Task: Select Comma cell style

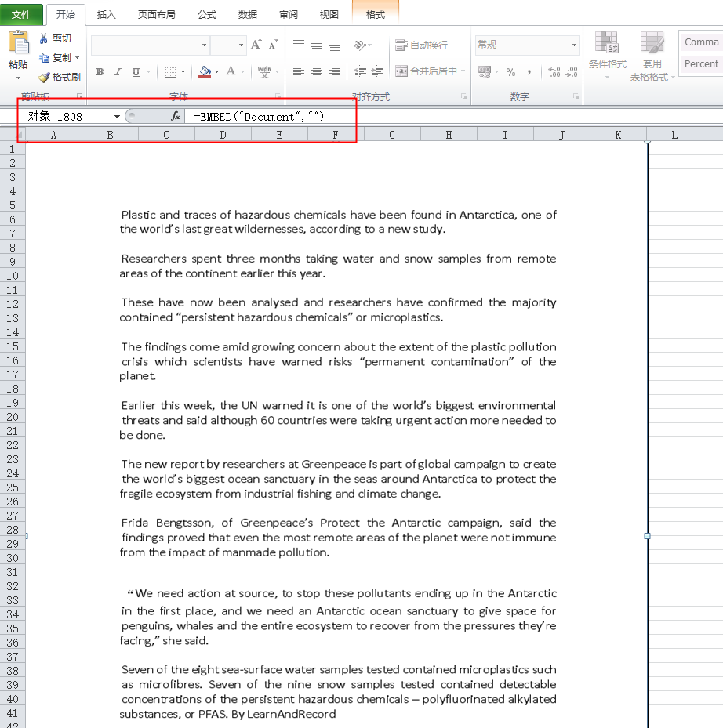Action: click(701, 42)
